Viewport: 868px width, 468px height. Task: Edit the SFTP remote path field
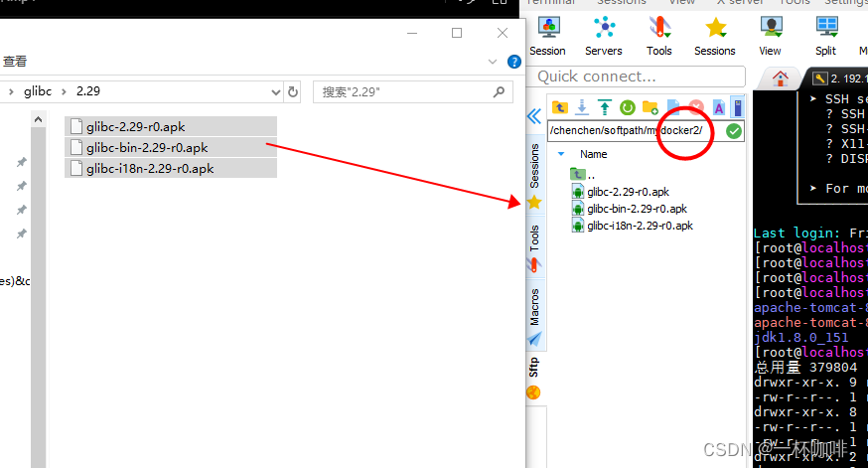tap(636, 131)
